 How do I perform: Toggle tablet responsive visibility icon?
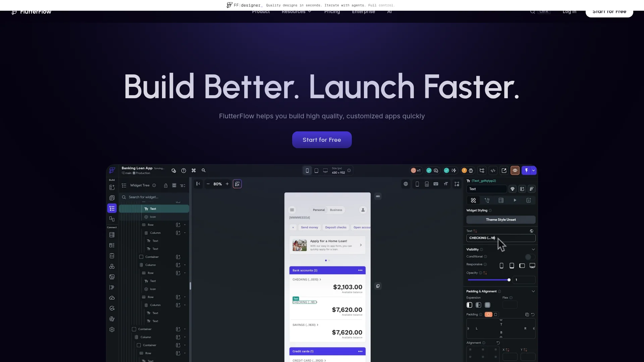[x=512, y=266]
